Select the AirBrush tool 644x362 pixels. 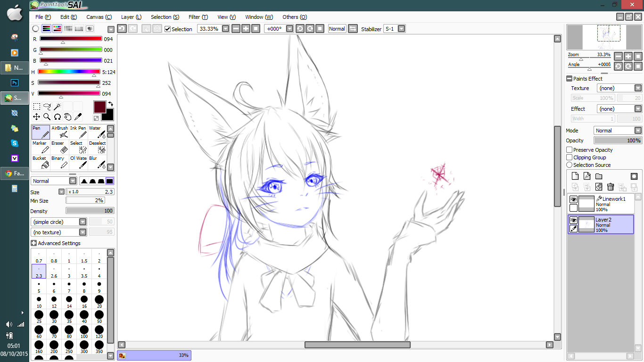click(59, 132)
